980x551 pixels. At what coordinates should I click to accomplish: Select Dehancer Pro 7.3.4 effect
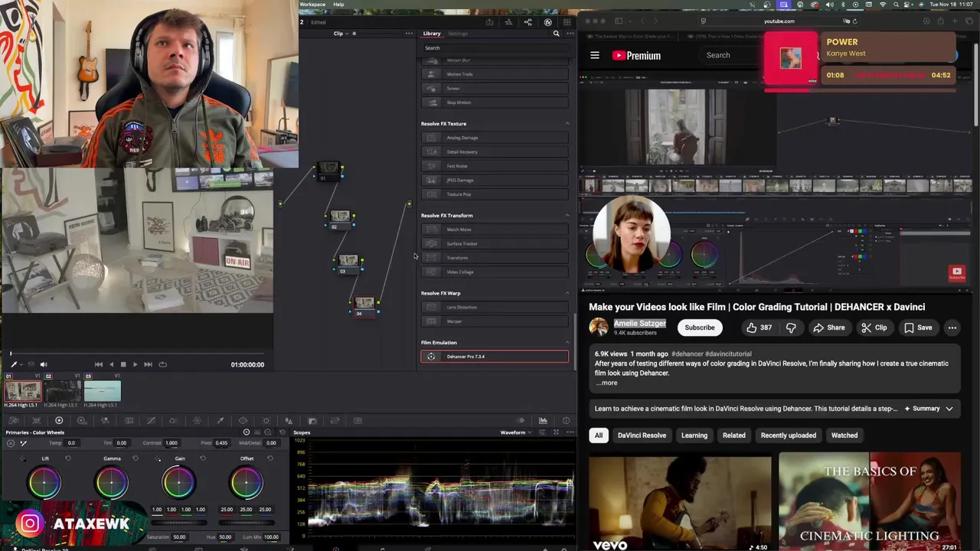[495, 357]
